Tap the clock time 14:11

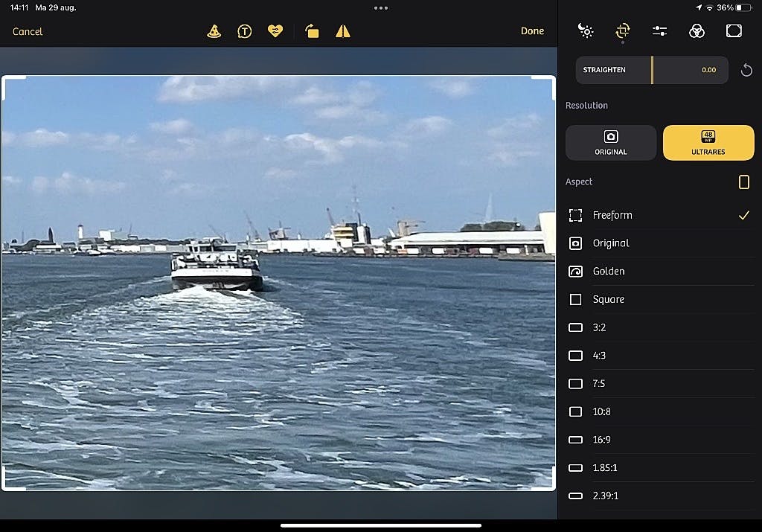[x=19, y=7]
